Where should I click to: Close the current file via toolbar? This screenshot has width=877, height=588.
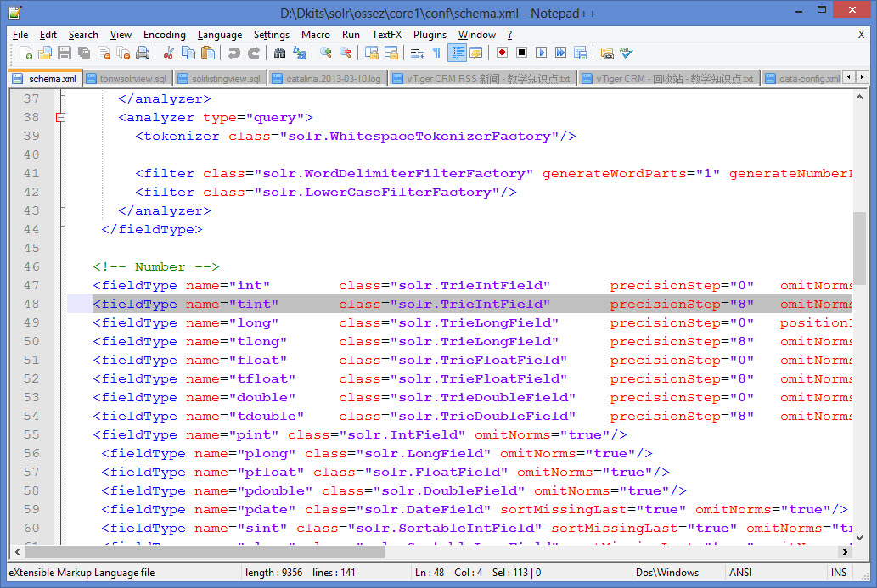coord(104,53)
